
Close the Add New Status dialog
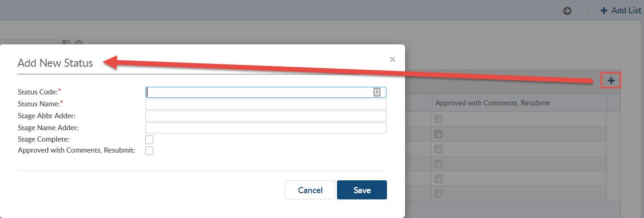click(392, 60)
